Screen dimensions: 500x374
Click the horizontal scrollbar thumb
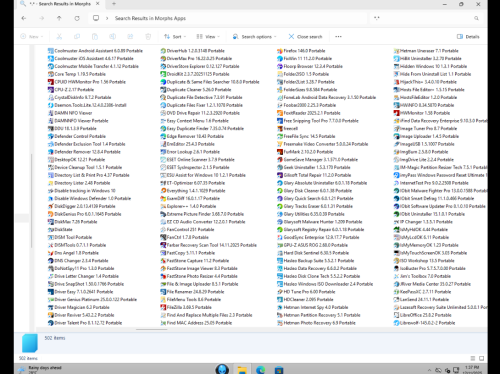(x=151, y=330)
